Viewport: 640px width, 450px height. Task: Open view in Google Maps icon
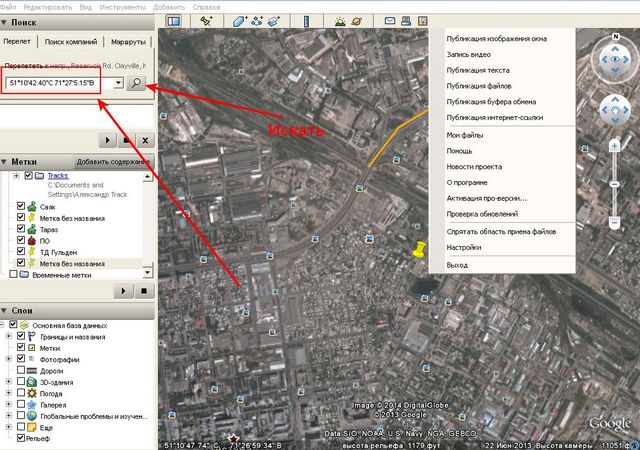422,21
